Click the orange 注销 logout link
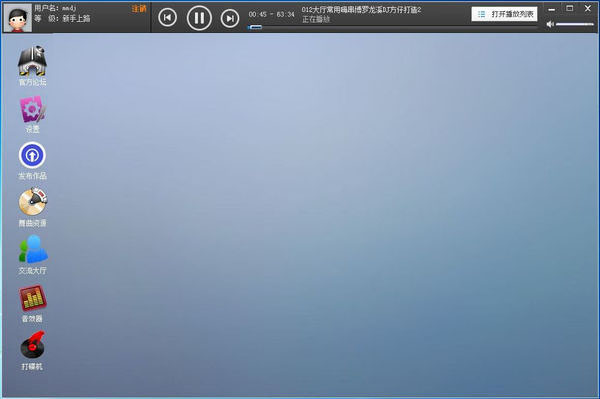600x399 pixels. (x=139, y=8)
